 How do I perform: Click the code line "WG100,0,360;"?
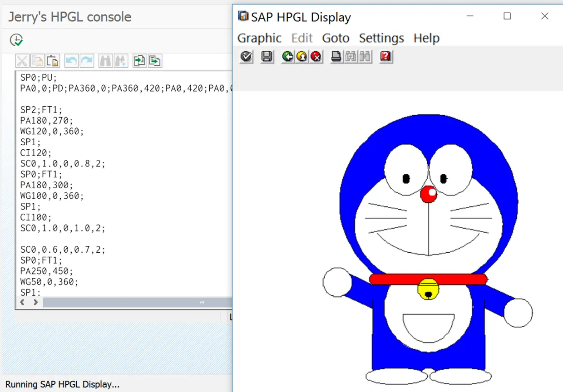click(x=52, y=196)
